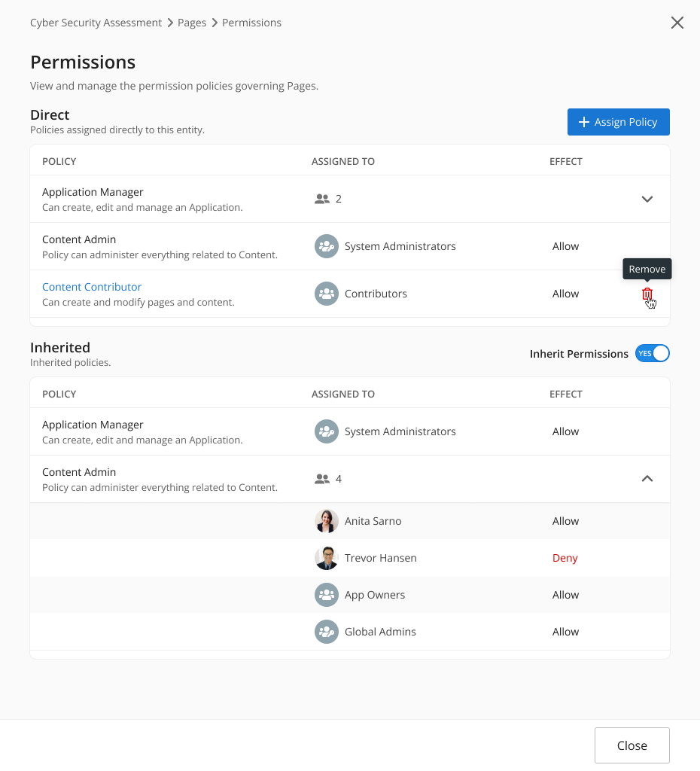Expand the direct Application Manager row
Image resolution: width=700 pixels, height=771 pixels.
click(x=647, y=199)
